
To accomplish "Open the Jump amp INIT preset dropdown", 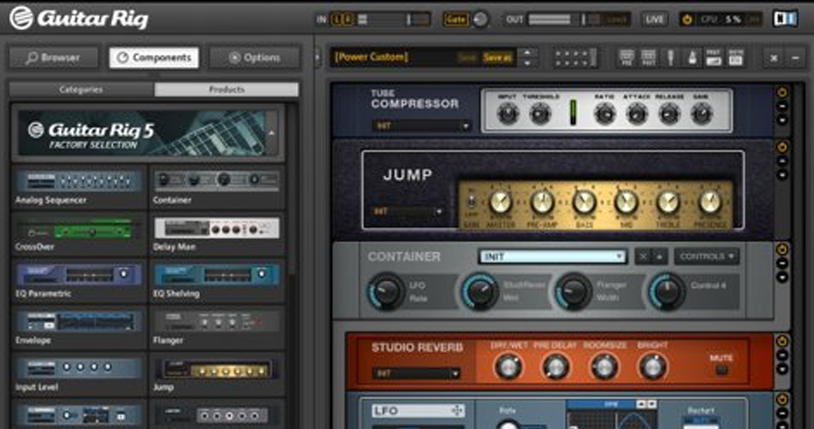I will pos(408,212).
